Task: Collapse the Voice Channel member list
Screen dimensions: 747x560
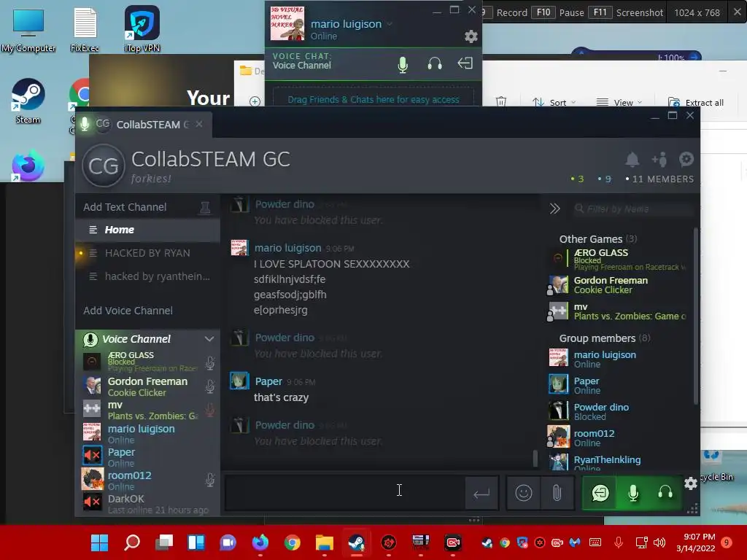Action: (209, 339)
